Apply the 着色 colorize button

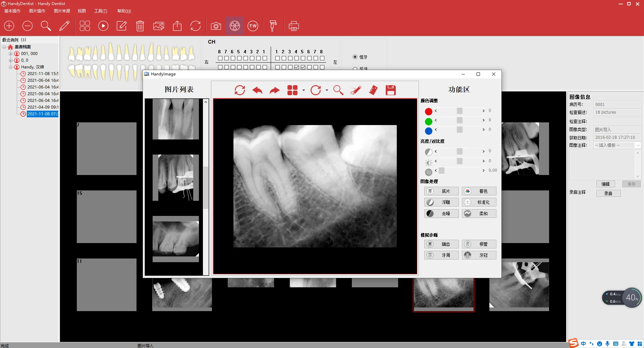[x=479, y=191]
